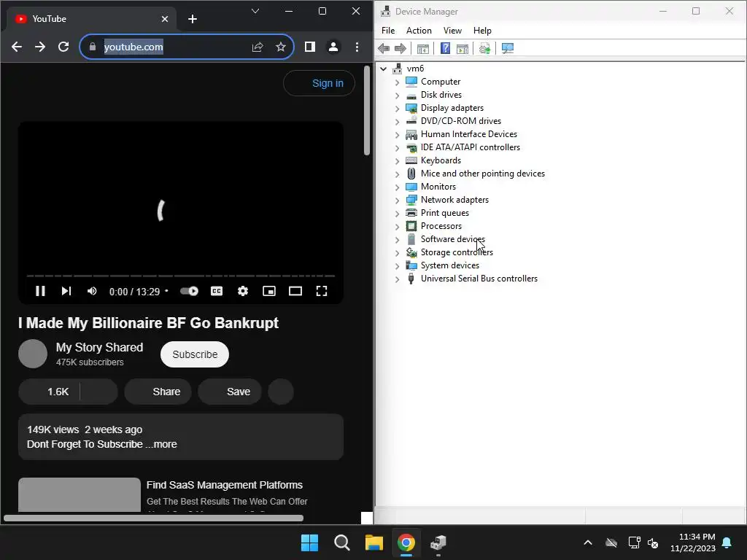This screenshot has height=560, width=747.
Task: Expand DVD/CD-ROM drives category
Action: click(398, 122)
